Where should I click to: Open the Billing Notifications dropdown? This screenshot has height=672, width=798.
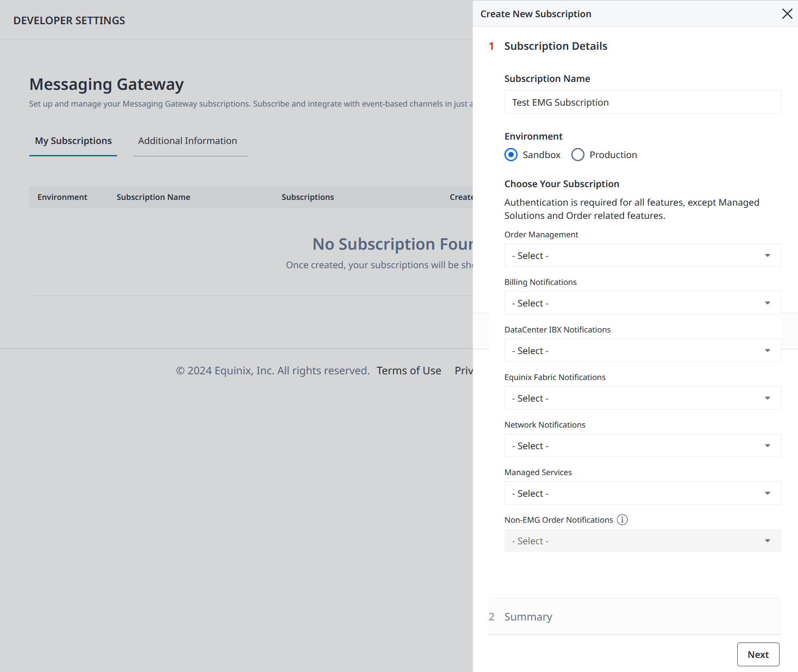(643, 303)
